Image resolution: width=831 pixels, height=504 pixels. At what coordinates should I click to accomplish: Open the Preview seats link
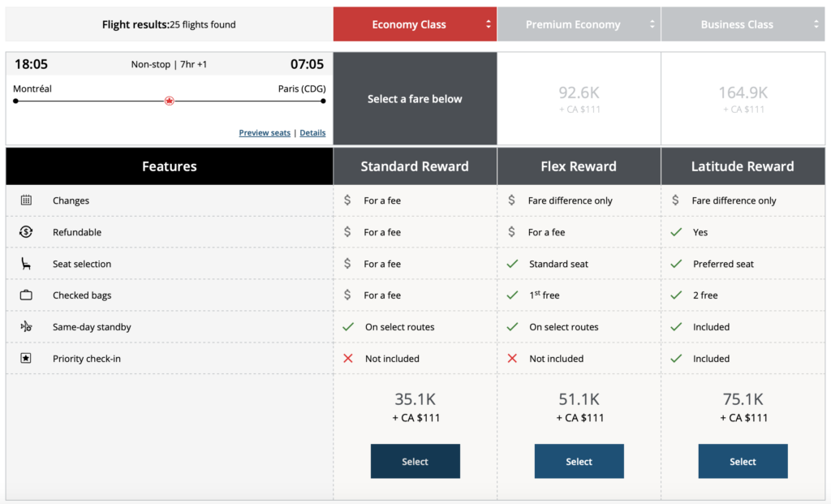(265, 132)
